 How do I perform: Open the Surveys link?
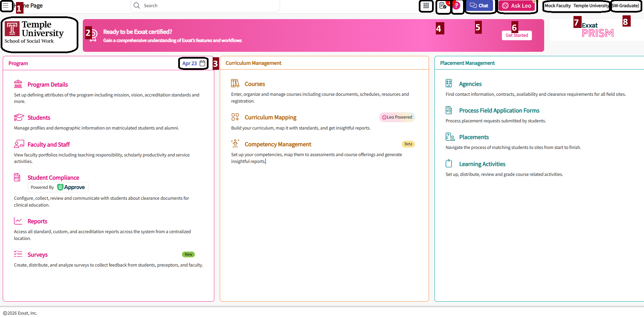(x=37, y=255)
